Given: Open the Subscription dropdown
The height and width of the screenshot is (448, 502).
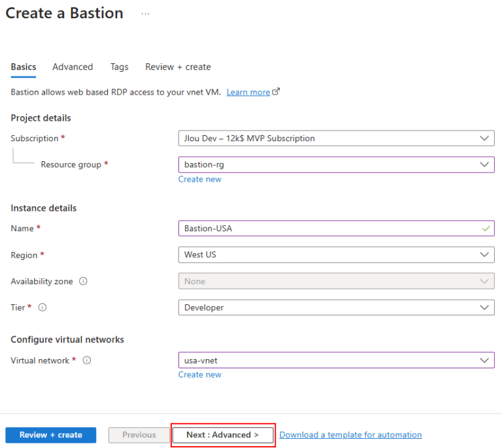Looking at the screenshot, I should [336, 138].
